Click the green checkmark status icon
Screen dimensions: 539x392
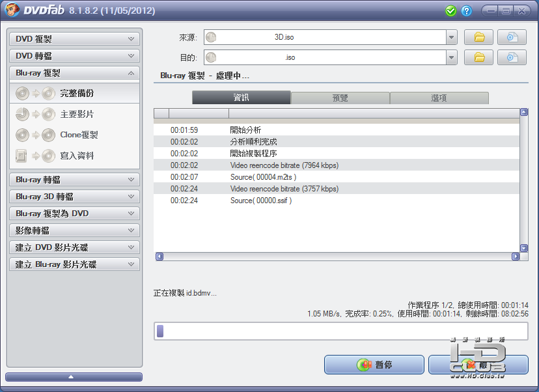click(x=450, y=11)
